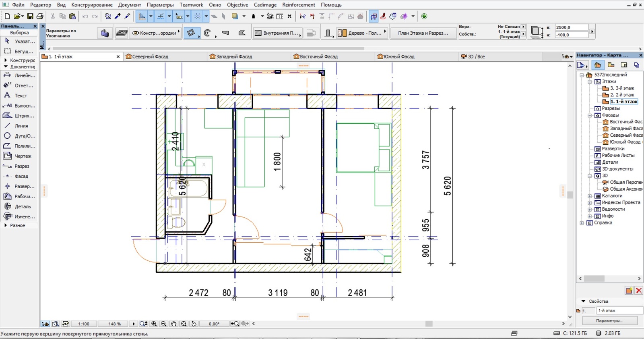This screenshot has width=644, height=339.
Task: Open the Конструирование menu
Action: 92,5
